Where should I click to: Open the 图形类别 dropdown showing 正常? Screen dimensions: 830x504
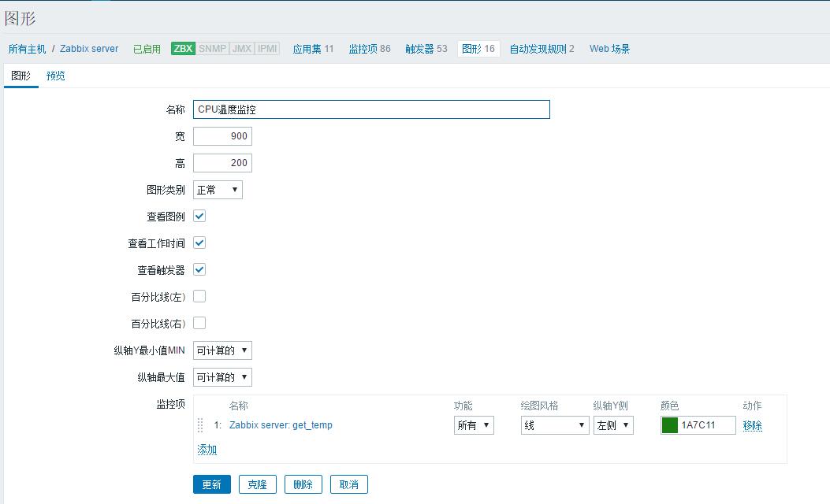218,190
